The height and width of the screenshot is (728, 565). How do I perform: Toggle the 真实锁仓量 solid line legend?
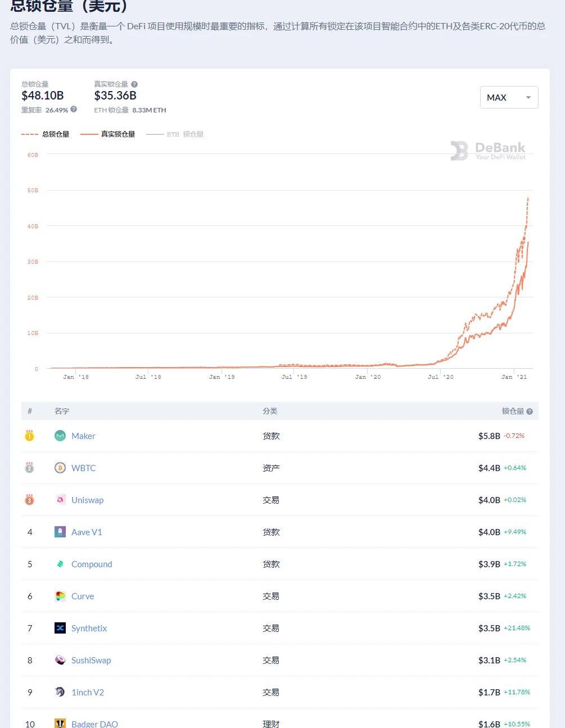click(x=108, y=134)
